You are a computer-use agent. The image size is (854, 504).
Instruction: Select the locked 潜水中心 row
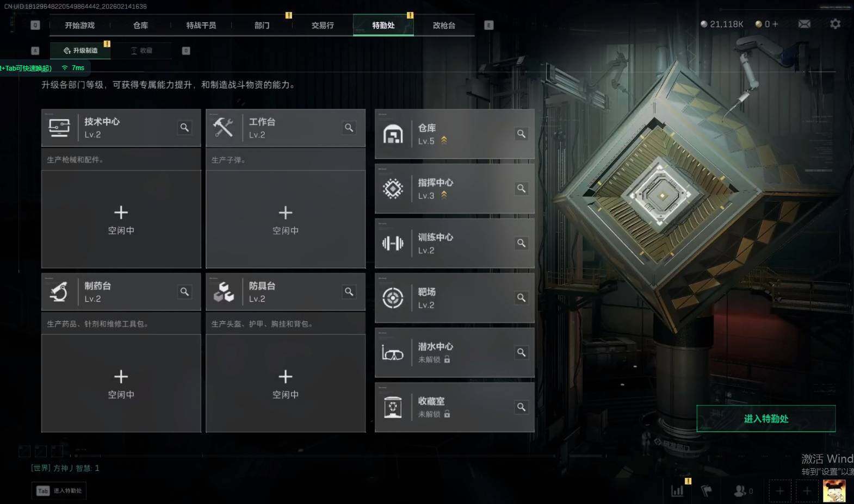point(454,352)
